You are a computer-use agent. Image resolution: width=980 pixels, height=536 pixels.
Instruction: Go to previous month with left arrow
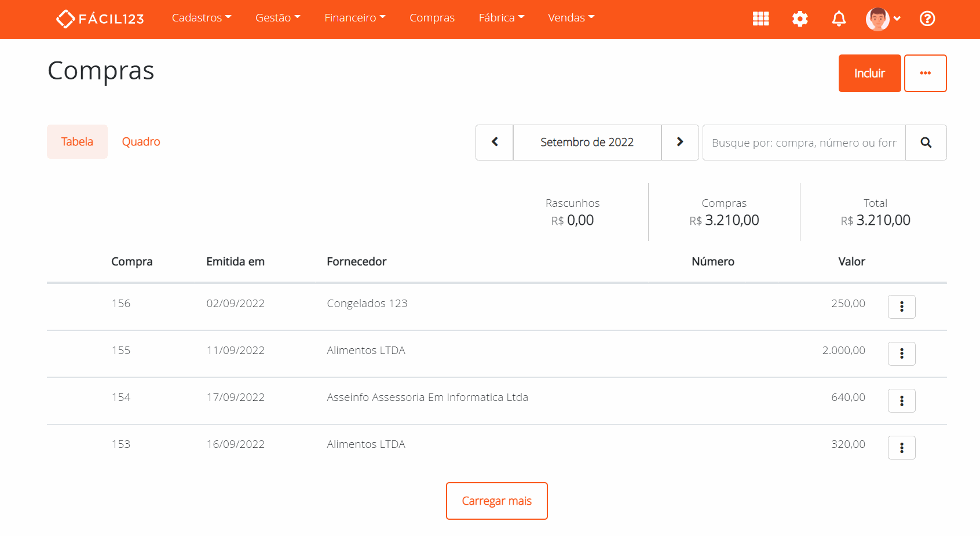pos(494,142)
